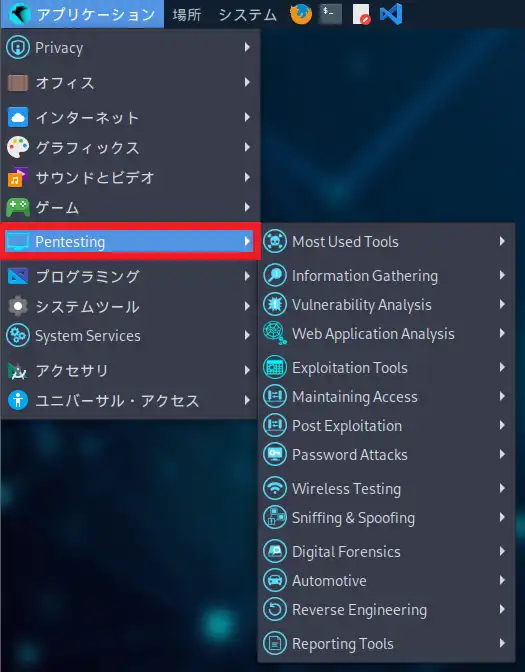Open the グラフィックス entry
The width and height of the screenshot is (525, 672).
pyautogui.click(x=129, y=147)
